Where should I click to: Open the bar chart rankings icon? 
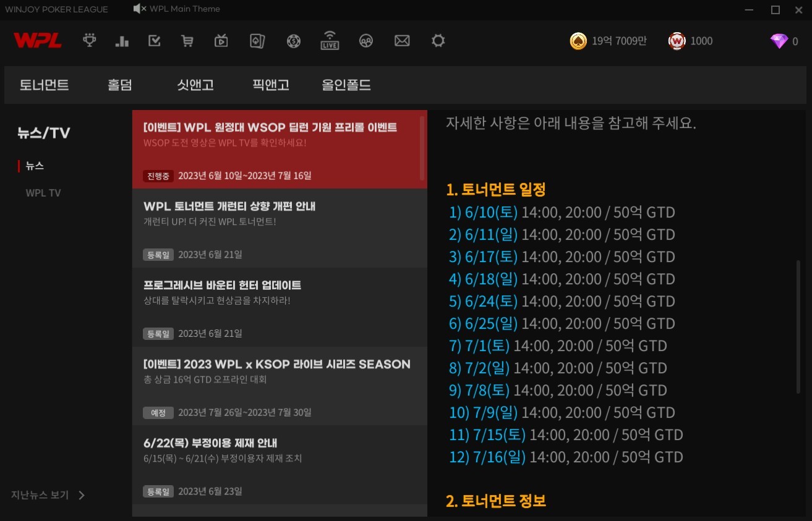tap(122, 41)
